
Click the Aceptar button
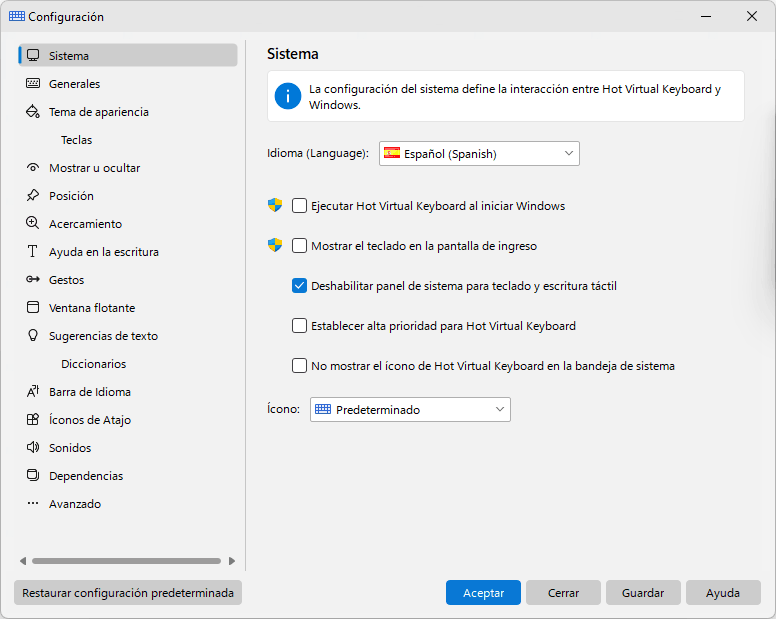tap(483, 592)
